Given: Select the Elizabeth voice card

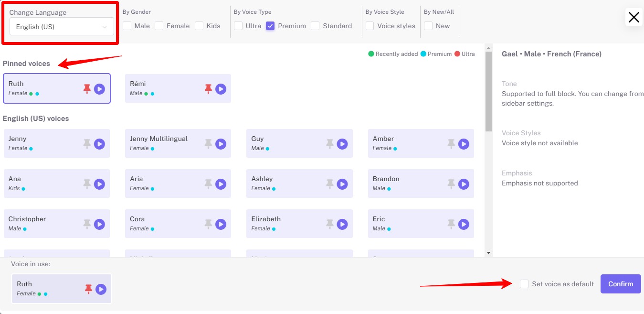Looking at the screenshot, I should tap(299, 224).
